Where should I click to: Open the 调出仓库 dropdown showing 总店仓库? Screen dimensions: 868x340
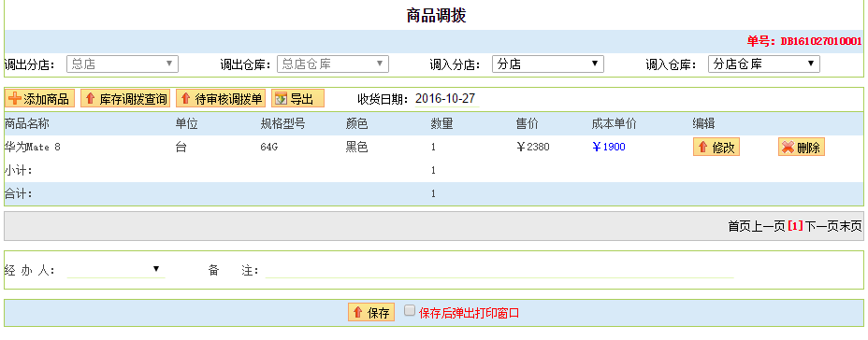(x=333, y=64)
